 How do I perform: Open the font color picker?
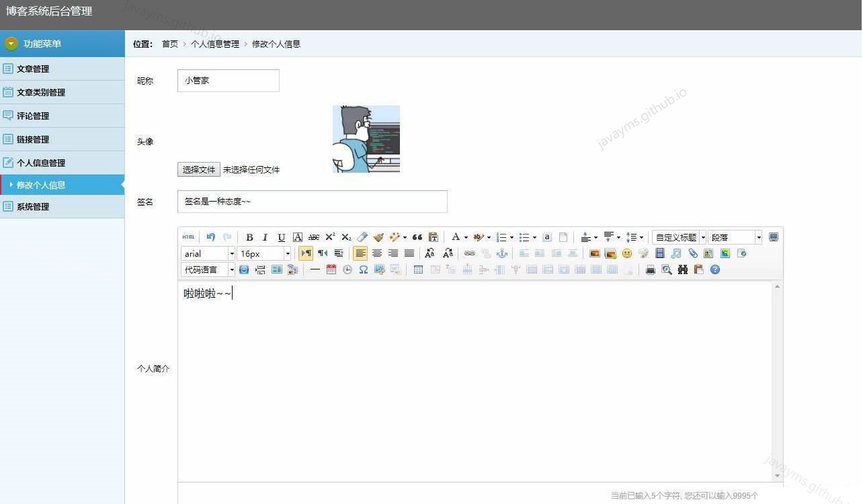point(456,237)
